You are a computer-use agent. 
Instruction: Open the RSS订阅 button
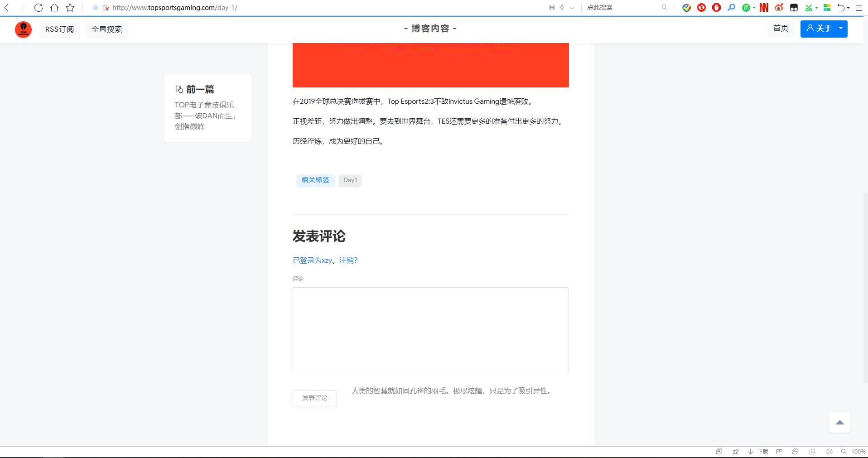pyautogui.click(x=60, y=29)
